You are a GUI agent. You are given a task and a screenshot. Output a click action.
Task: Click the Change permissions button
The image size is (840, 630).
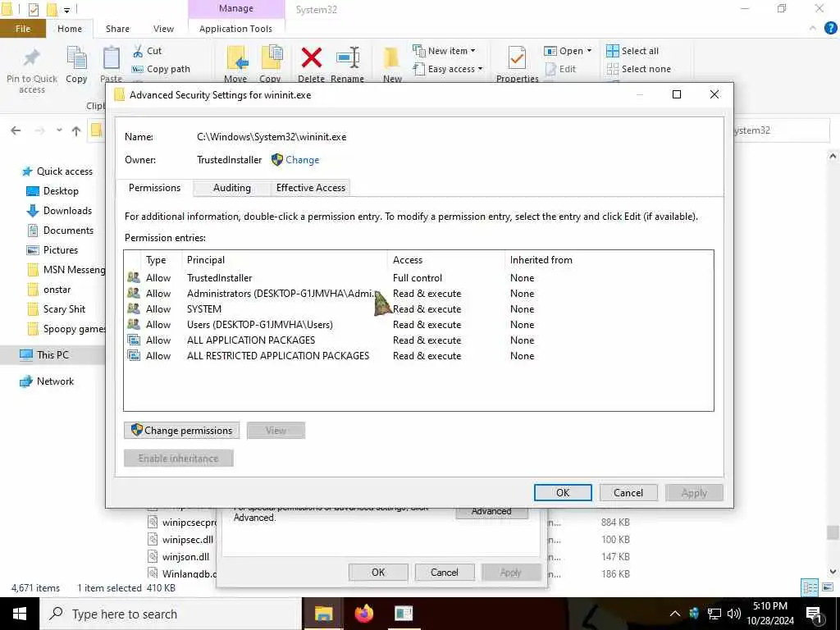click(181, 430)
